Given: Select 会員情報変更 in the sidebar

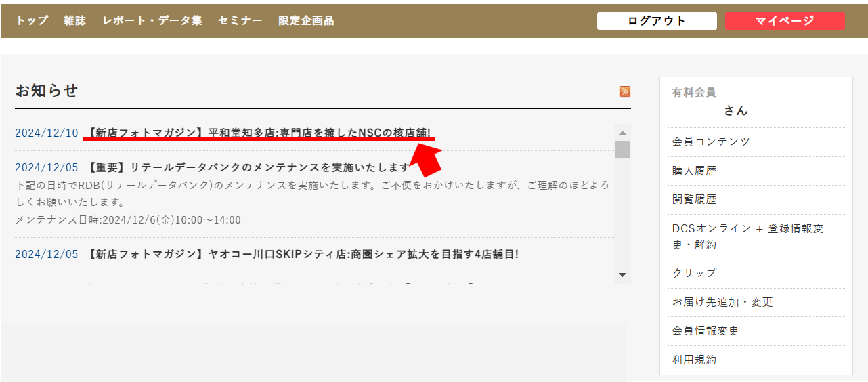Looking at the screenshot, I should coord(706,331).
